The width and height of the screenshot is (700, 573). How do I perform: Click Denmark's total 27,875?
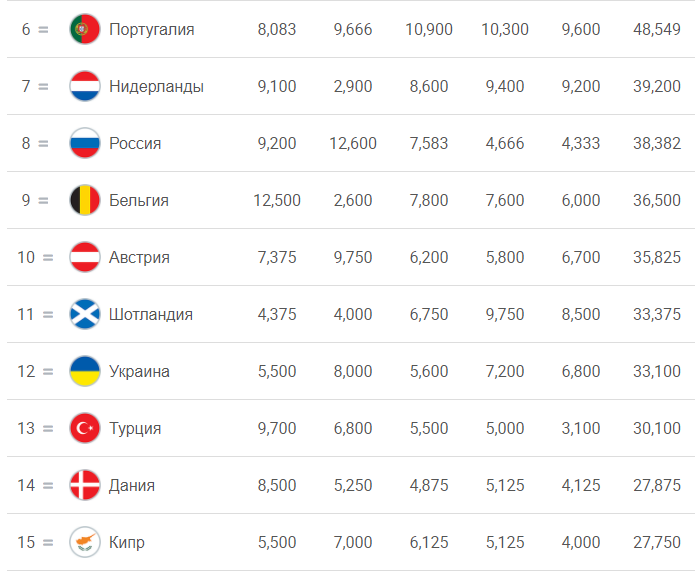click(657, 486)
